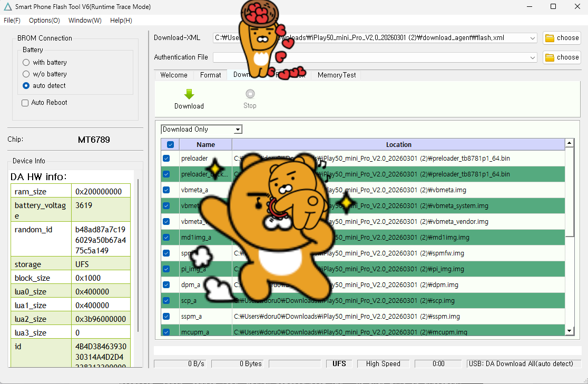The image size is (588, 384).
Task: Uncheck the dpm_a row checkbox
Action: [x=166, y=285]
